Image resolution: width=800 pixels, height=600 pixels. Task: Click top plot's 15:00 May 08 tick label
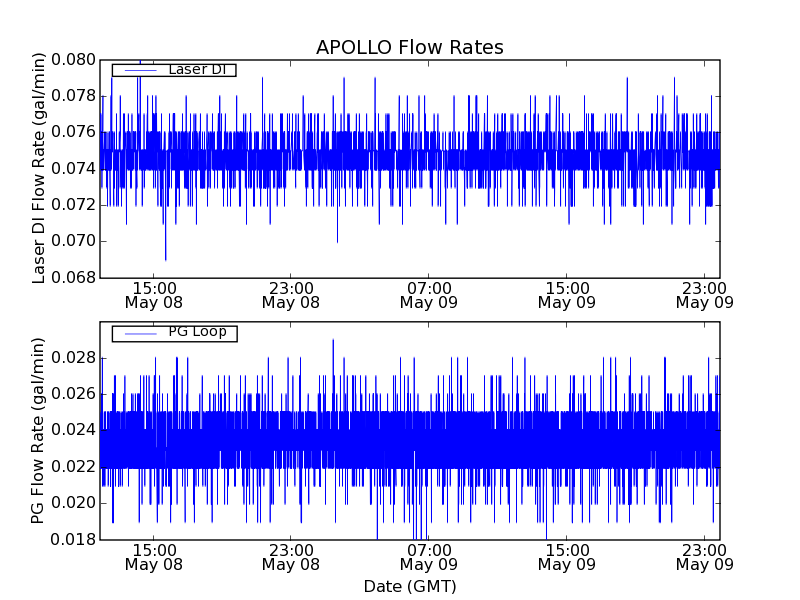pos(153,294)
